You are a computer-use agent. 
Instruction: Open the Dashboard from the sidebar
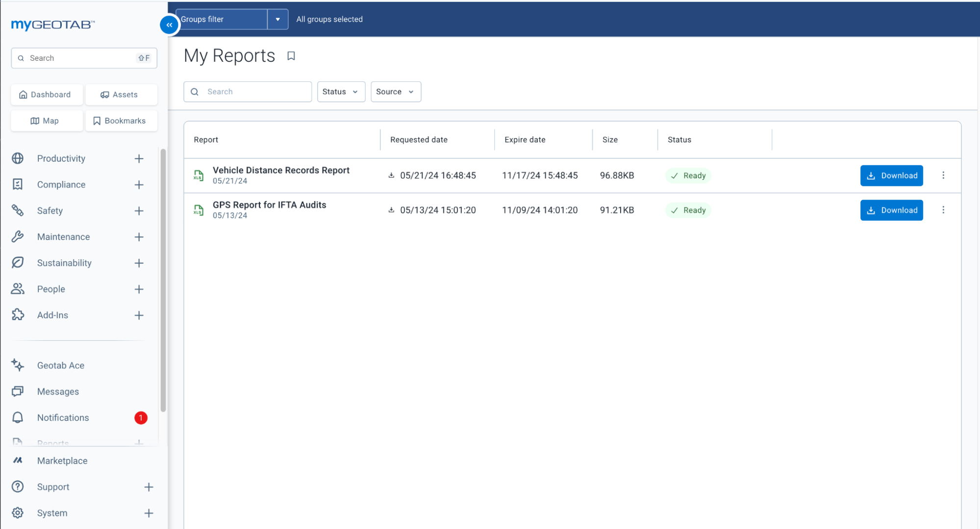47,94
